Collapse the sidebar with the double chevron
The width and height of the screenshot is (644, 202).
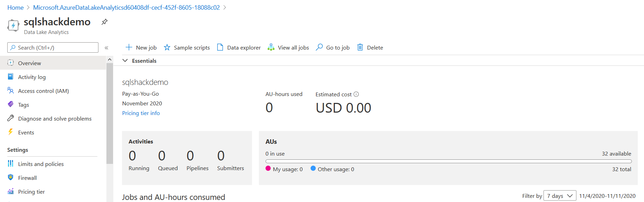(106, 48)
